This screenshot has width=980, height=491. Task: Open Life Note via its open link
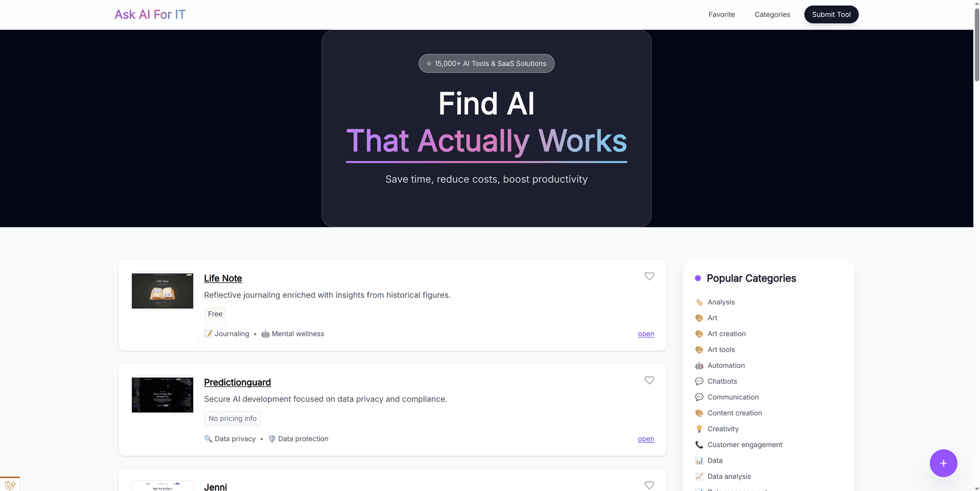pos(645,334)
